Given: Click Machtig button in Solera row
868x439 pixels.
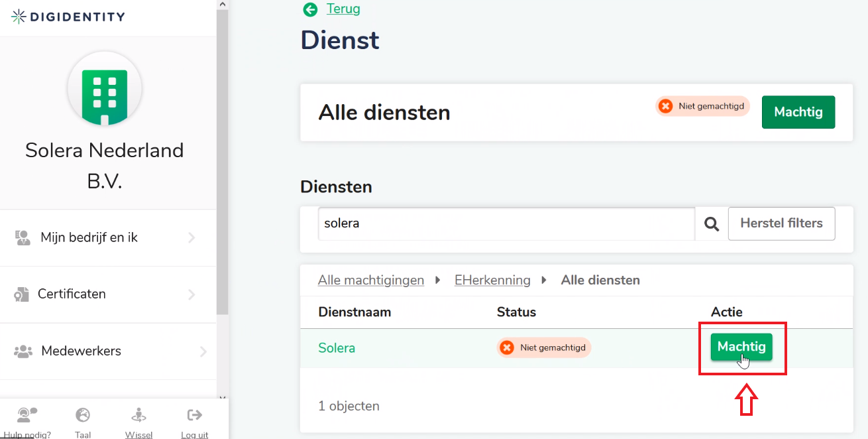Looking at the screenshot, I should tap(741, 347).
